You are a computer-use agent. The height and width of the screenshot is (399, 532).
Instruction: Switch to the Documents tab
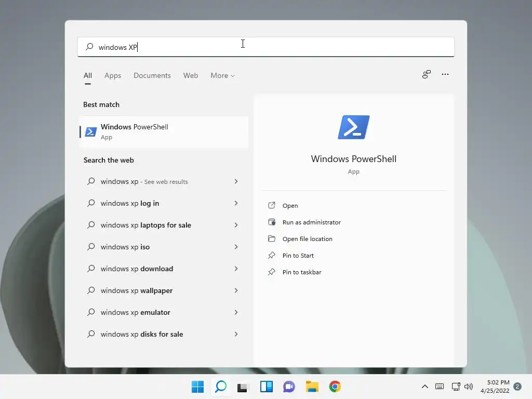click(152, 75)
